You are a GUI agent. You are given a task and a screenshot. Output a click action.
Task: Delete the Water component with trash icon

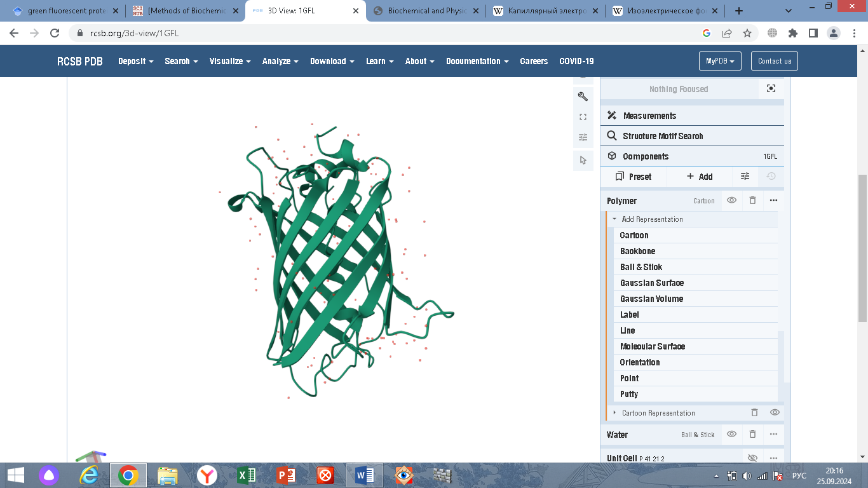(x=752, y=434)
